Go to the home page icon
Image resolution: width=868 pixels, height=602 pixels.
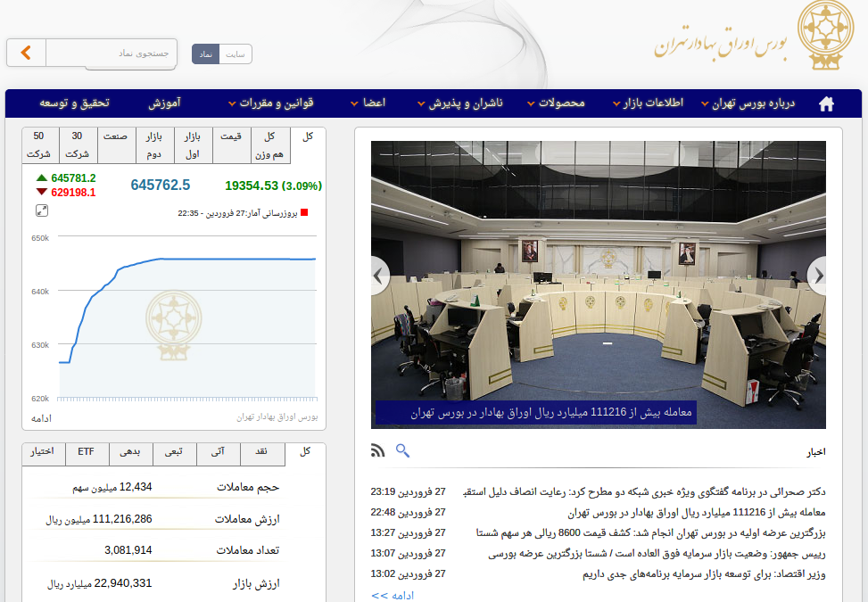pyautogui.click(x=826, y=103)
